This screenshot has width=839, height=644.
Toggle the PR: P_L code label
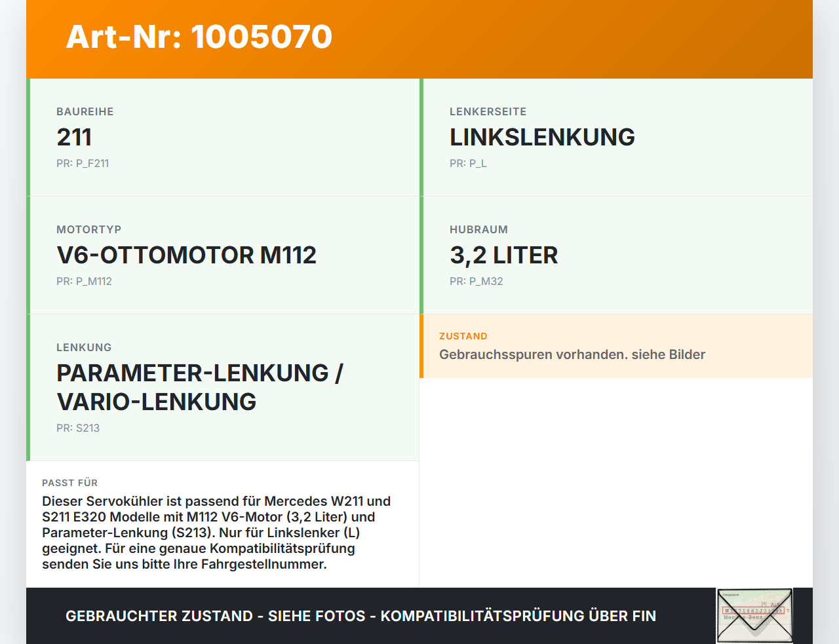click(x=468, y=163)
